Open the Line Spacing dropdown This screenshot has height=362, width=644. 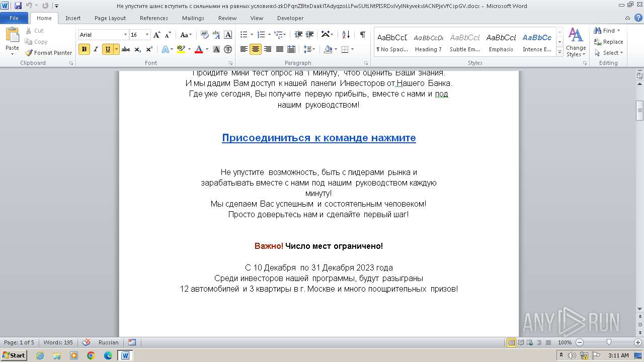(309, 49)
